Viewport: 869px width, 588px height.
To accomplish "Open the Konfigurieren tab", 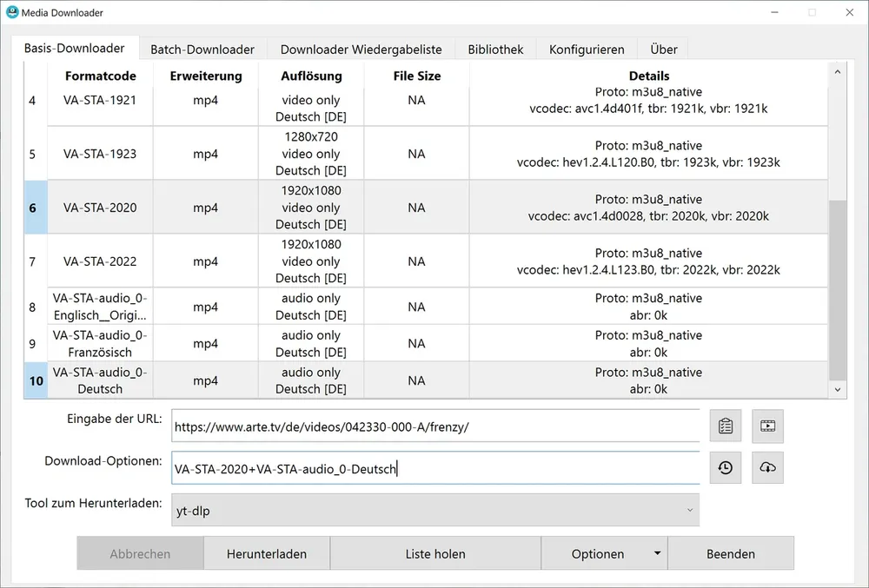I will point(587,50).
